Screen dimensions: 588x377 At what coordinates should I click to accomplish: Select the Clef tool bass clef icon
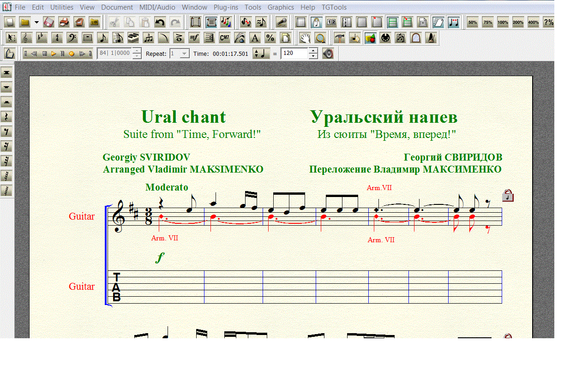(72, 38)
